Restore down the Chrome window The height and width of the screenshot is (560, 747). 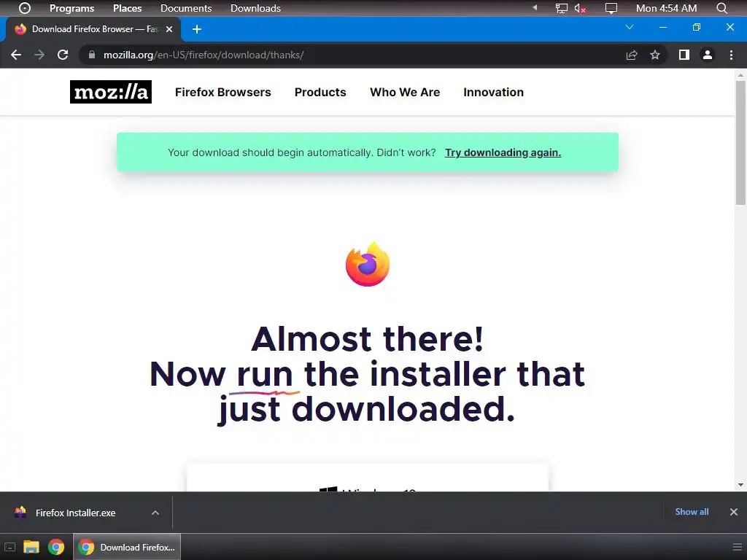click(x=697, y=27)
